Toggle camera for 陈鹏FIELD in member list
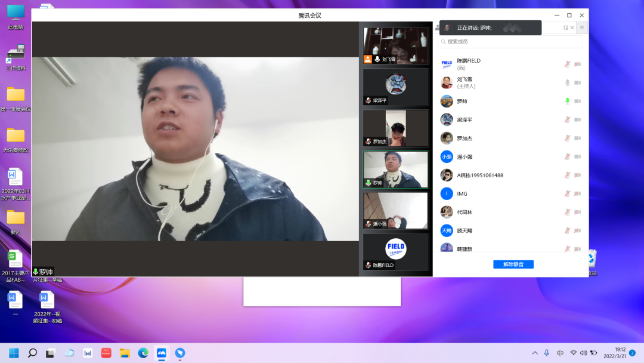The image size is (644, 363). point(577,64)
